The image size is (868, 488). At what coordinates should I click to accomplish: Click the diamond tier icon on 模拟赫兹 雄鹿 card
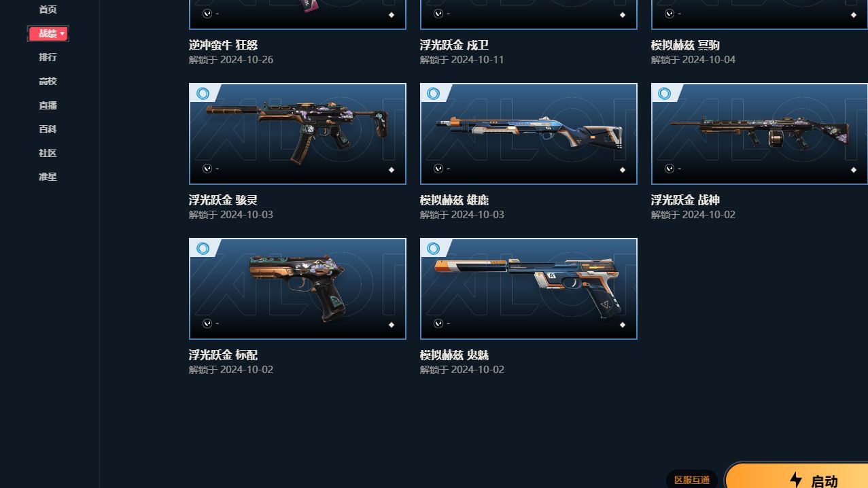click(x=622, y=170)
